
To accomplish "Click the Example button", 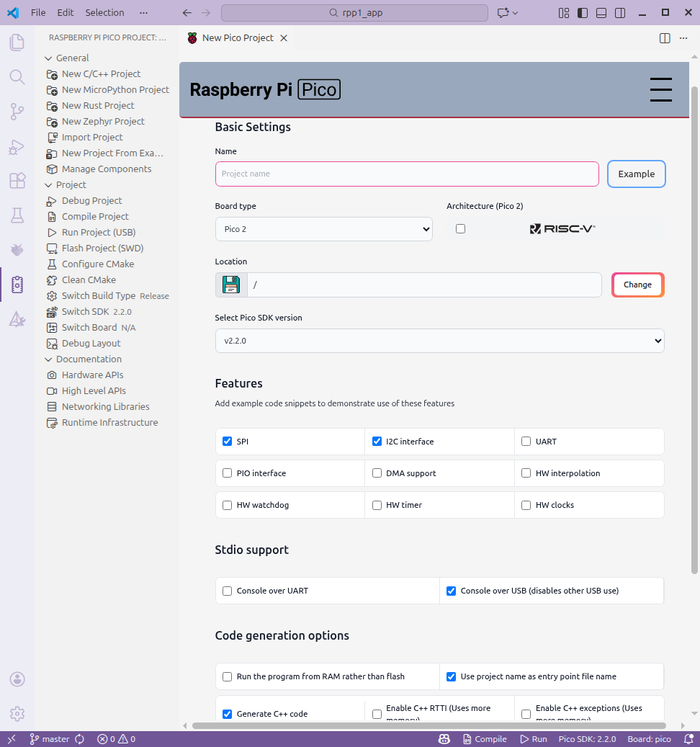I will point(636,174).
